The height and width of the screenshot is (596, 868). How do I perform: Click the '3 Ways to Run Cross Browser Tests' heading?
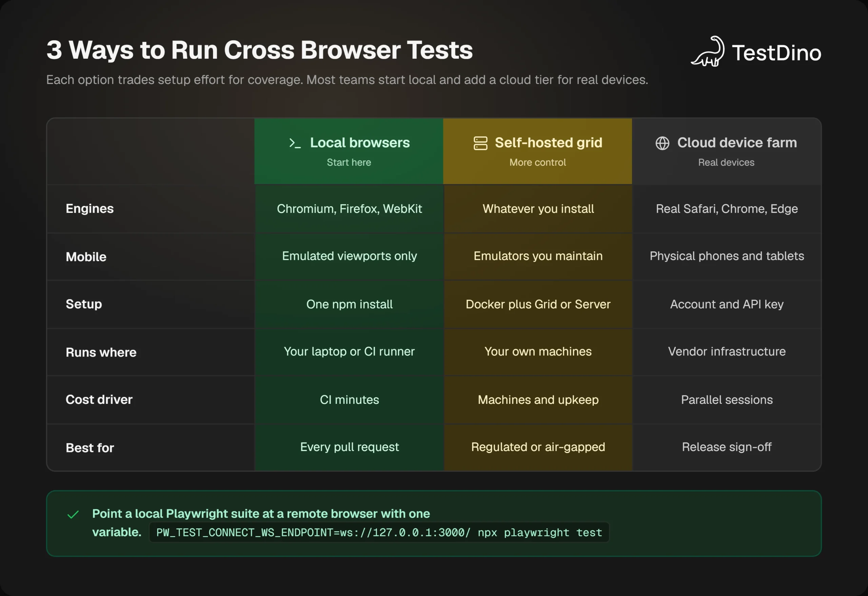click(x=260, y=50)
